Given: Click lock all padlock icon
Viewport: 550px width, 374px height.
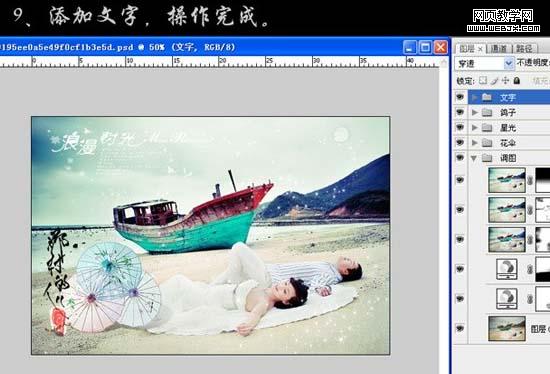Looking at the screenshot, I should [516, 80].
